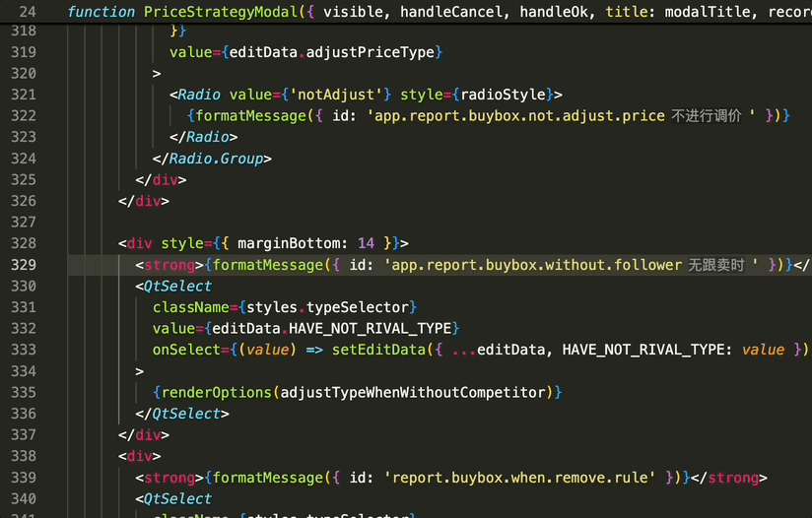Click the 'notAdjust' string on line 321
Screen dimensions: 812x518
pyautogui.click(x=336, y=95)
